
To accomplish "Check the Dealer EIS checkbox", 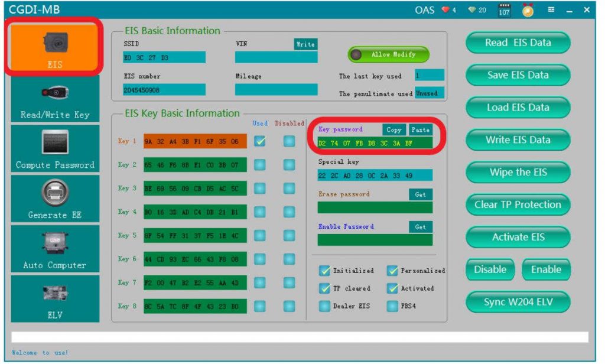I will (x=324, y=306).
